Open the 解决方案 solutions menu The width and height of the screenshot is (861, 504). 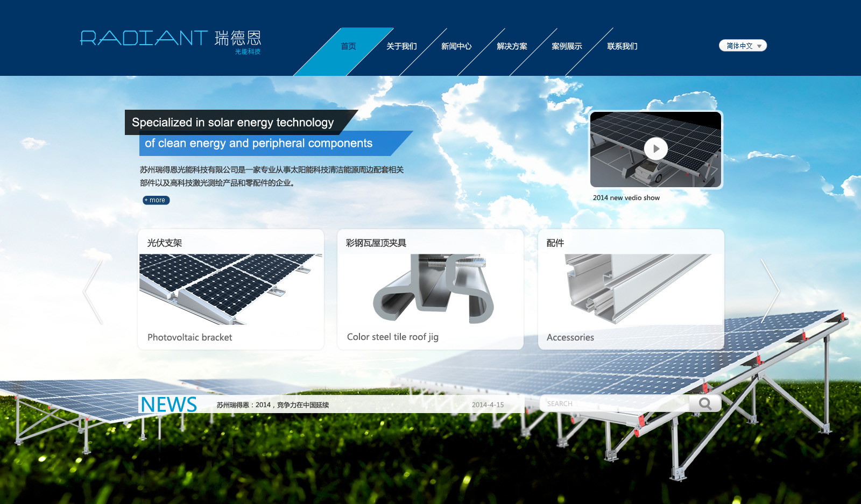click(512, 46)
